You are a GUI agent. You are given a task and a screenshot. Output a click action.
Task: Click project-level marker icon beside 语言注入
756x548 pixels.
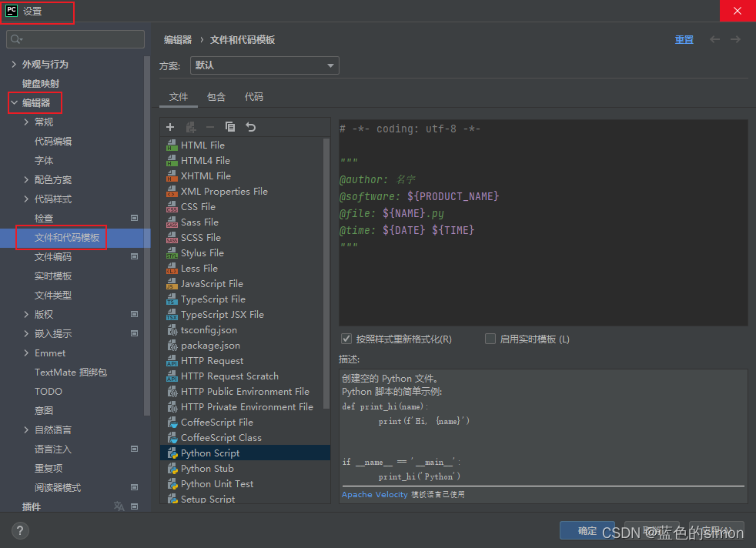point(135,449)
